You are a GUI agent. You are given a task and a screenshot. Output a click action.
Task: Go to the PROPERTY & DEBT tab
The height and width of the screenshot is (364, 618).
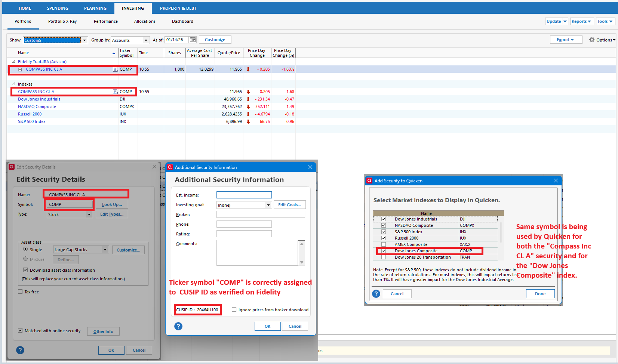coord(178,8)
